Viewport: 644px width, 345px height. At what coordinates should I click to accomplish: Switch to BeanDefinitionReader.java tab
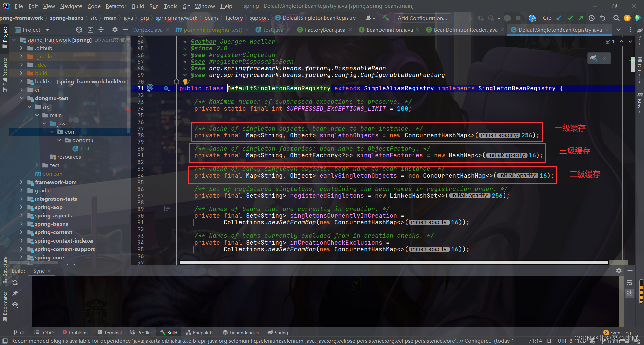[466, 30]
